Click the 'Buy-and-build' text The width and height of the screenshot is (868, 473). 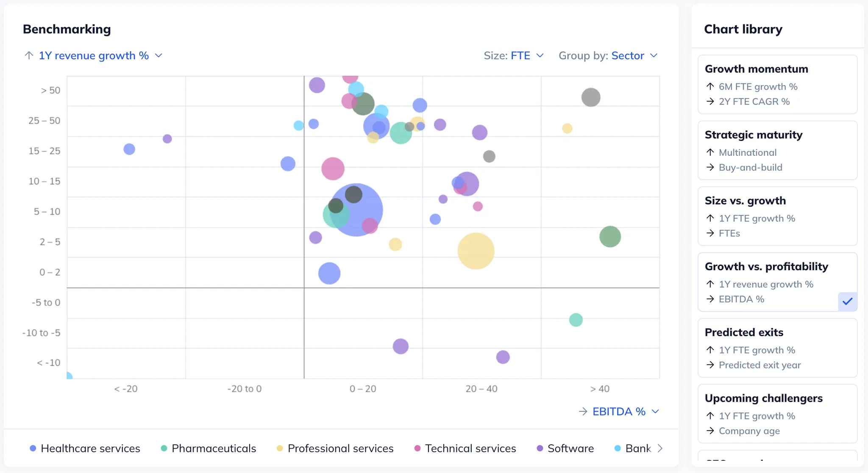pyautogui.click(x=751, y=167)
